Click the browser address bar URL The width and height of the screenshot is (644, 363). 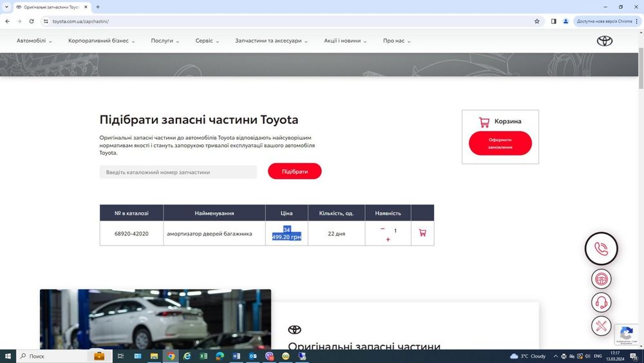[x=80, y=21]
